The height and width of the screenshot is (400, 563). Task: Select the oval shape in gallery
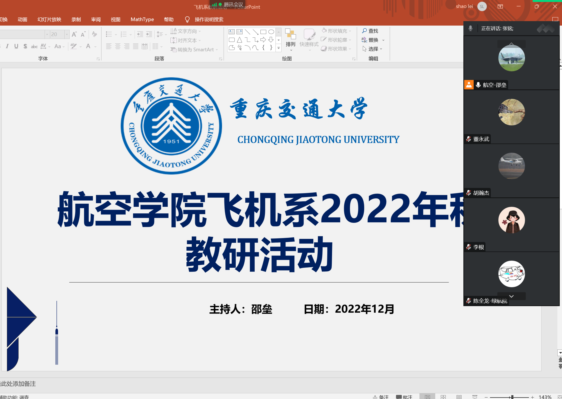click(271, 32)
